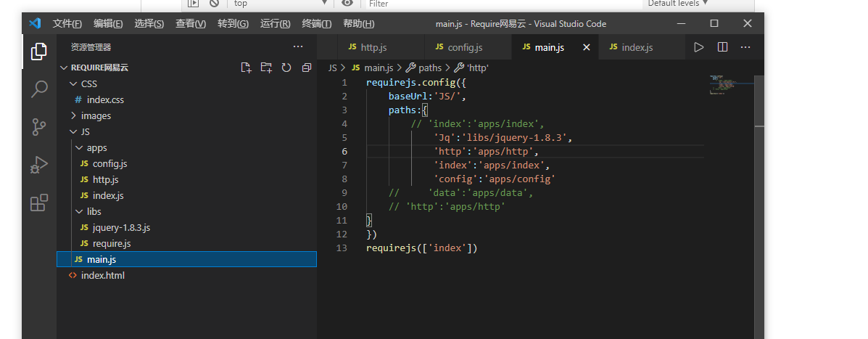This screenshot has width=868, height=339.
Task: Collapse the REQUIRE网易云 root folder
Action: pyautogui.click(x=186, y=68)
